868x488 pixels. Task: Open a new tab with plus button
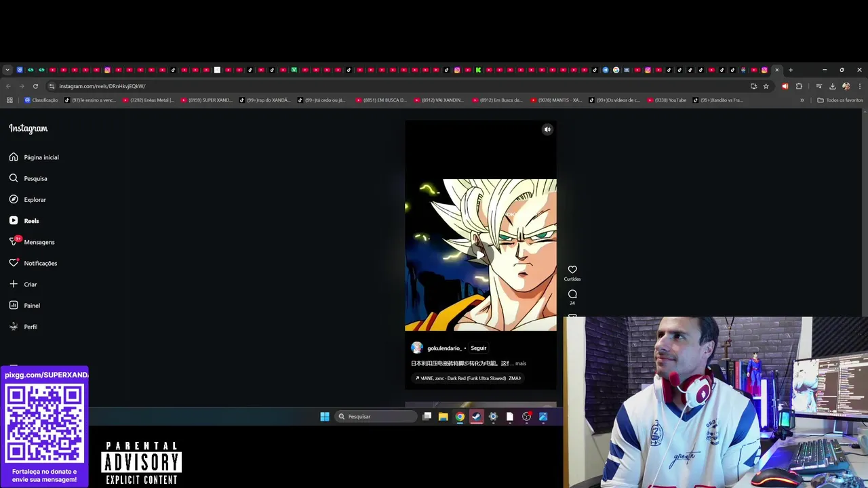pyautogui.click(x=791, y=70)
